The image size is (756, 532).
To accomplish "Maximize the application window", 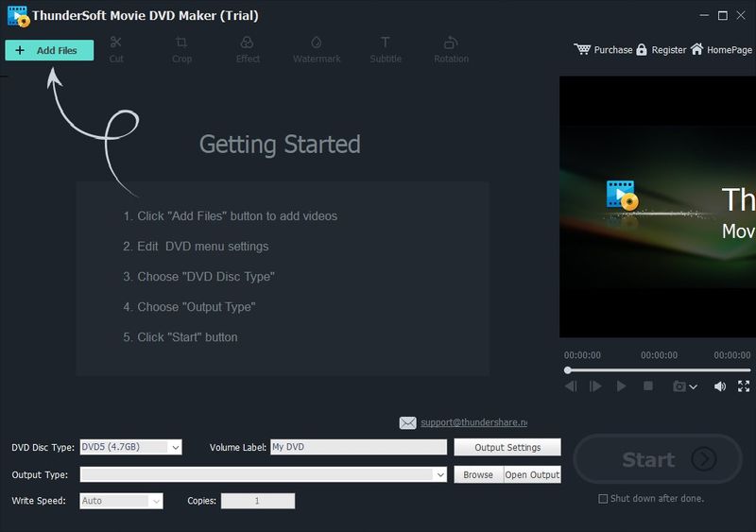I will pos(722,15).
